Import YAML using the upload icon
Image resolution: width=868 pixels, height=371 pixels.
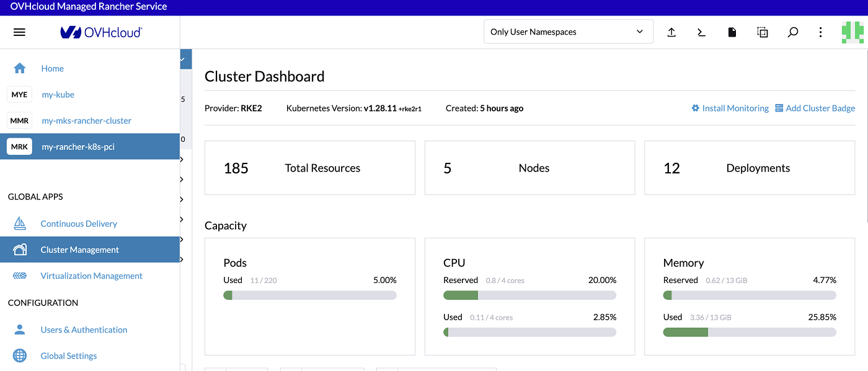point(671,32)
